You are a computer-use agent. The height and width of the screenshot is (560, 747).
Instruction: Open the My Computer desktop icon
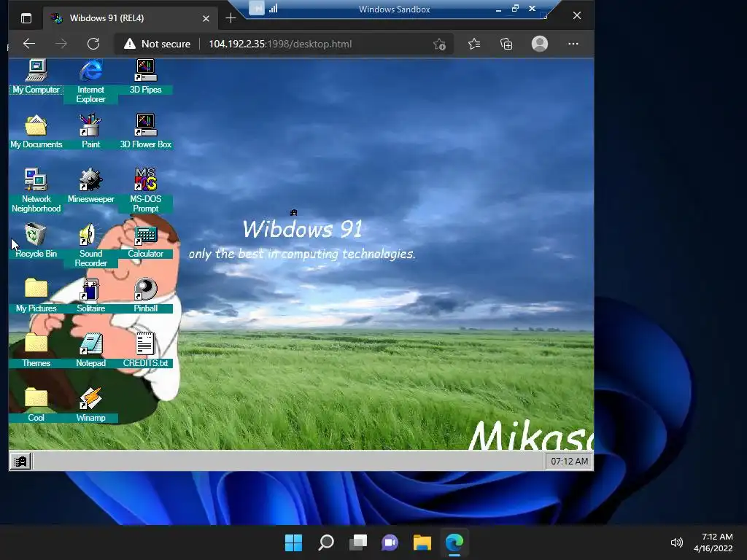[36, 76]
